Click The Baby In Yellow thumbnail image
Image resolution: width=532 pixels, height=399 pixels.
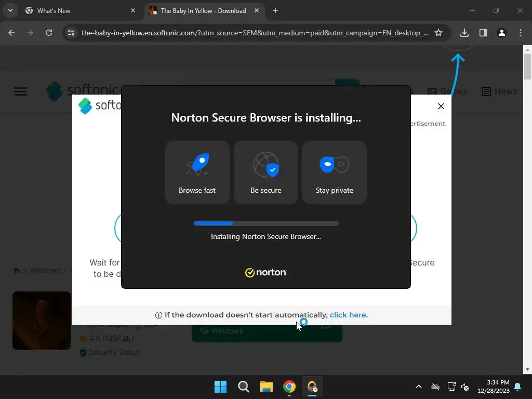(x=42, y=320)
